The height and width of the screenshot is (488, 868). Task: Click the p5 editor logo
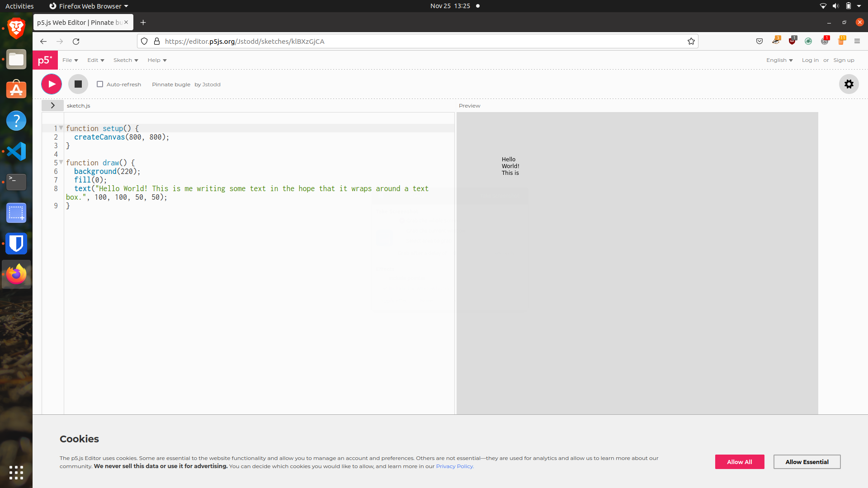pyautogui.click(x=45, y=60)
